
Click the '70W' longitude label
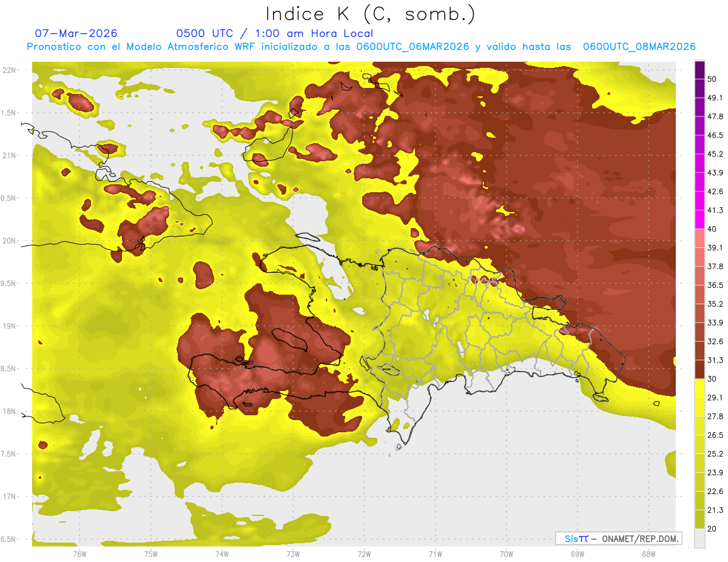[506, 554]
